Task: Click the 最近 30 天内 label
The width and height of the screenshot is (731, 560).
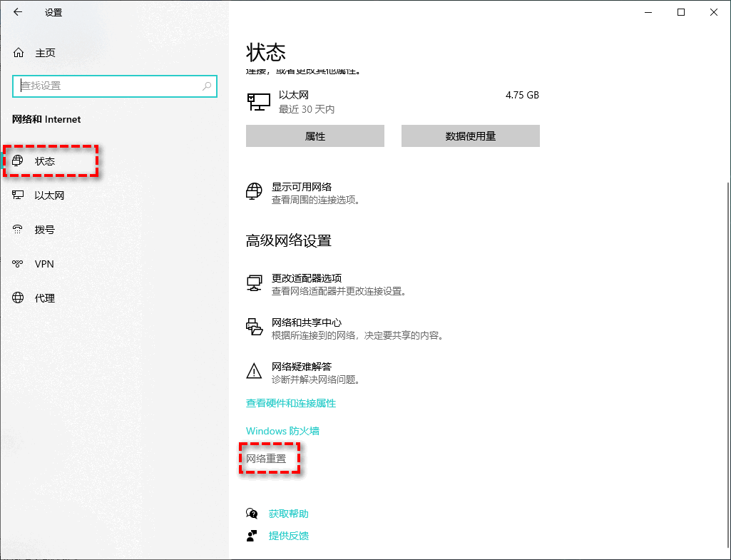Action: 307,109
